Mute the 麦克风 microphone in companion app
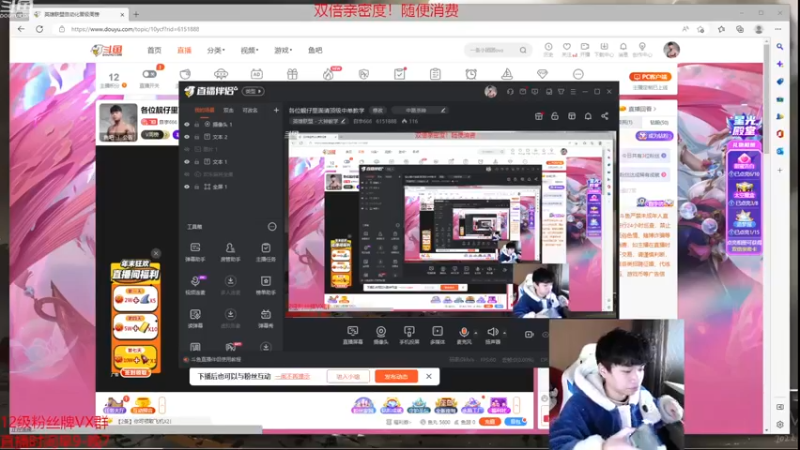This screenshot has height=450, width=800. 464,335
